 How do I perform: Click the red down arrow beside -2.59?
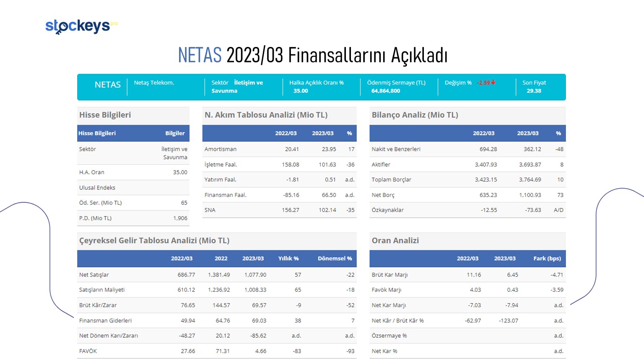pos(493,82)
